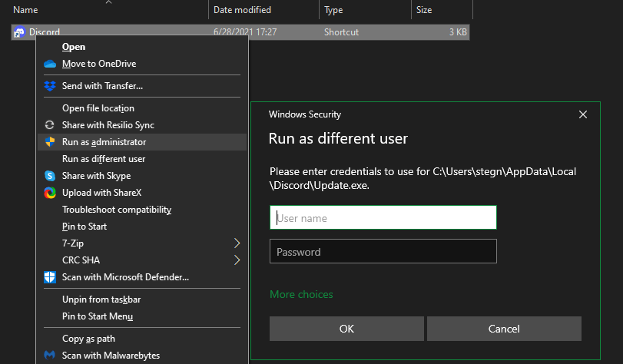Viewport: 623px width, 364px height.
Task: Click the Microsoft Defender shield icon
Action: click(49, 277)
